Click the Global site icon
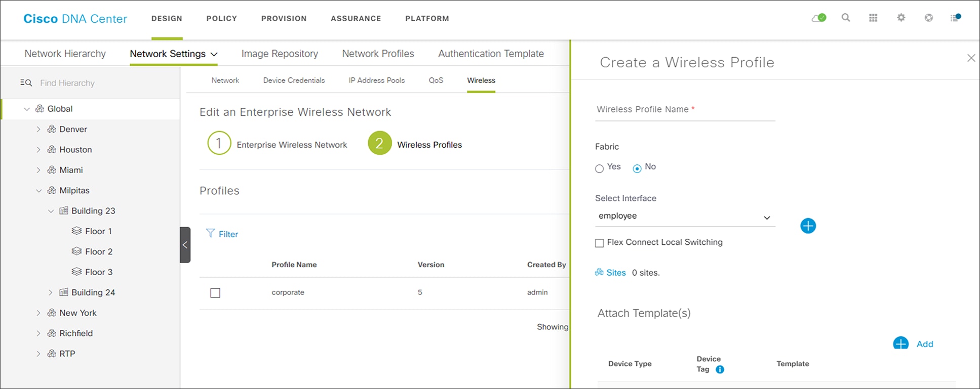The width and height of the screenshot is (980, 389). (40, 109)
